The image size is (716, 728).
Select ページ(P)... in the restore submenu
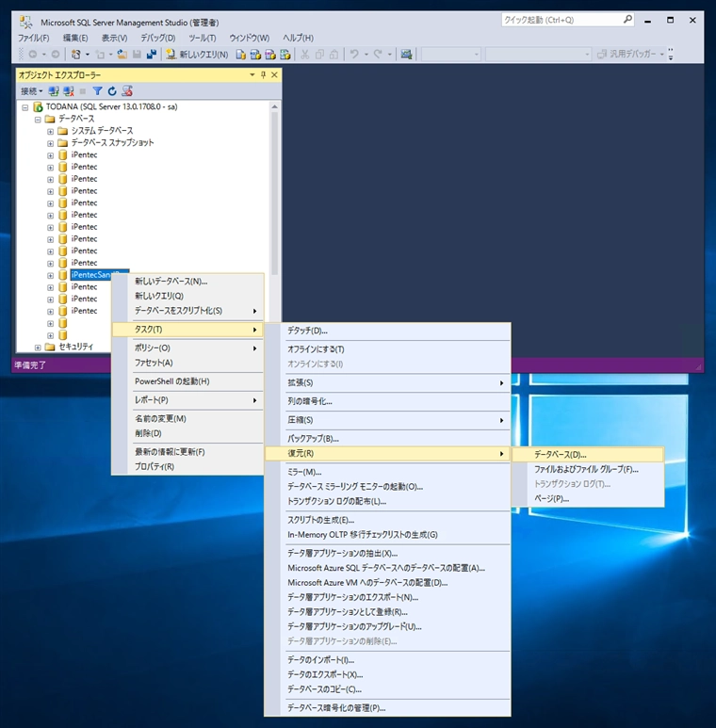(588, 498)
